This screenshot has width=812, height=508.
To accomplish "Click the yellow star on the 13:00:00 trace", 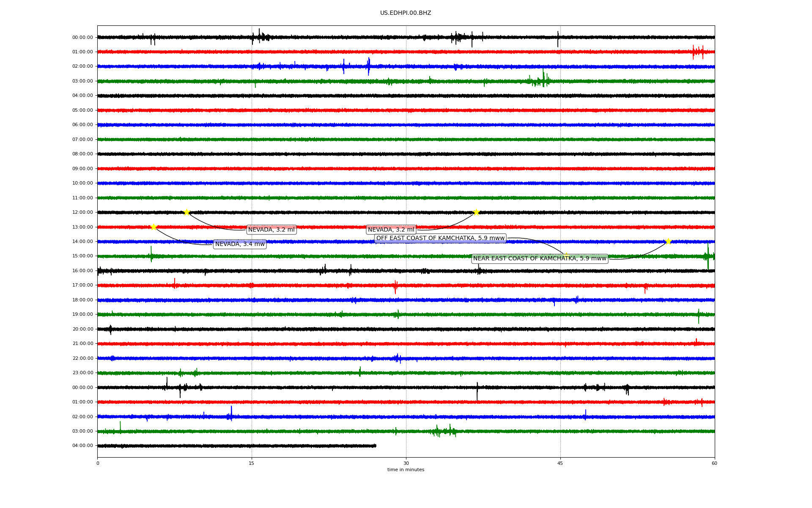I will (154, 227).
